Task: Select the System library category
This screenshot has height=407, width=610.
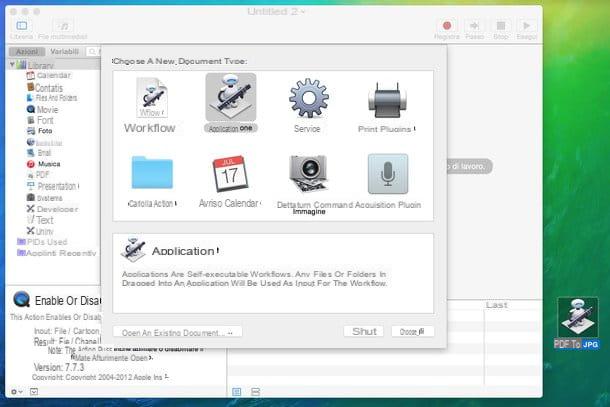Action: [x=44, y=198]
